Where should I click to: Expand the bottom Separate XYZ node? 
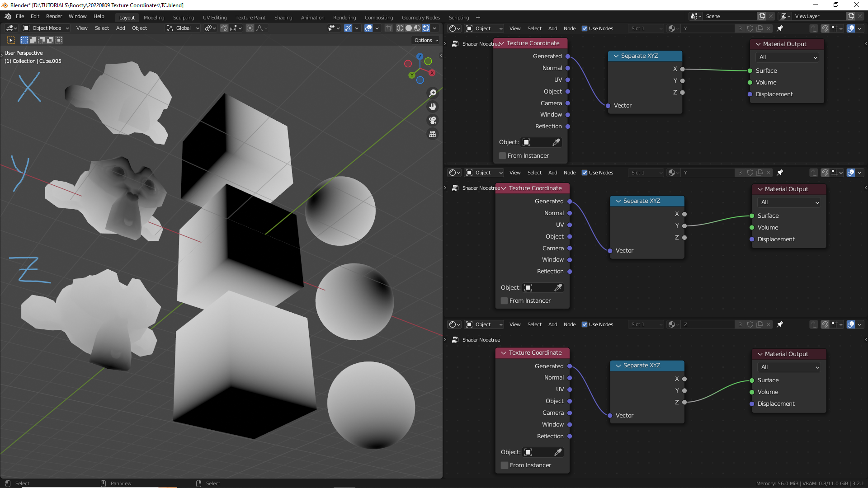pos(619,365)
